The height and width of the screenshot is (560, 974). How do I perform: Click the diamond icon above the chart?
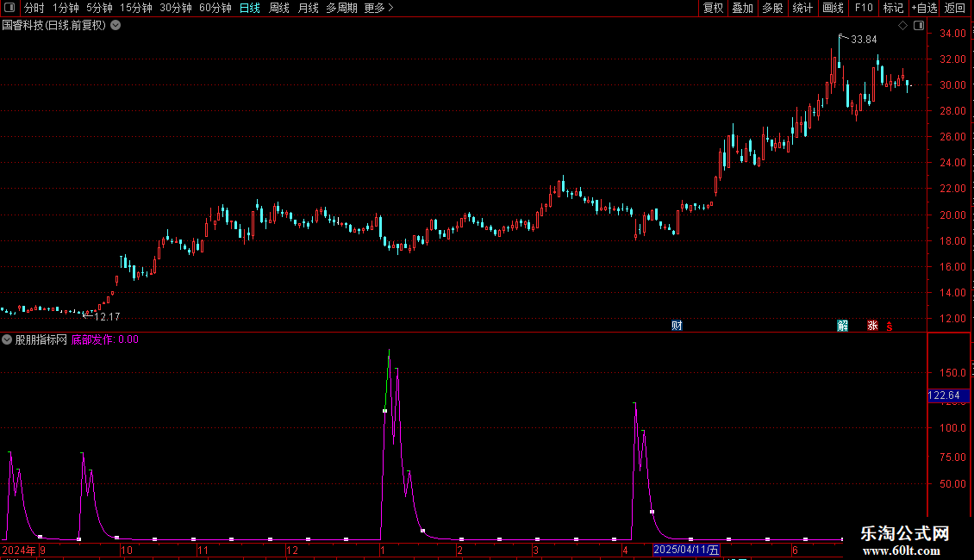click(x=902, y=26)
